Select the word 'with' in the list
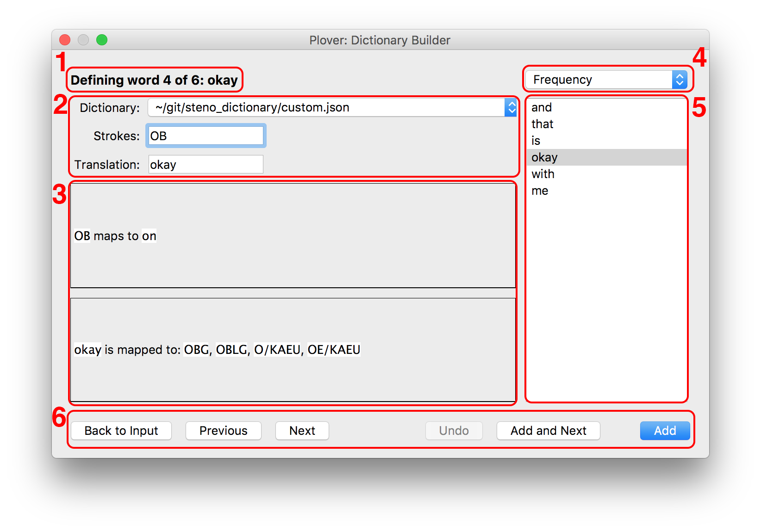The width and height of the screenshot is (761, 532). [x=543, y=174]
